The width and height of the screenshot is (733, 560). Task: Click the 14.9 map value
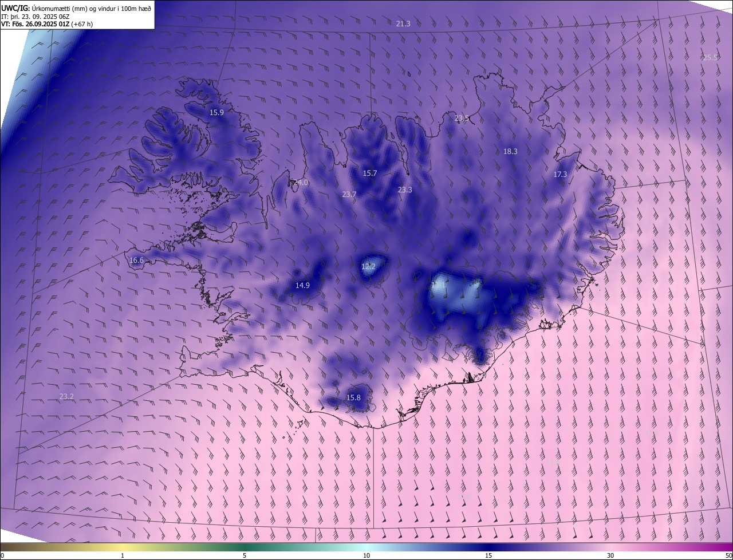tap(302, 285)
